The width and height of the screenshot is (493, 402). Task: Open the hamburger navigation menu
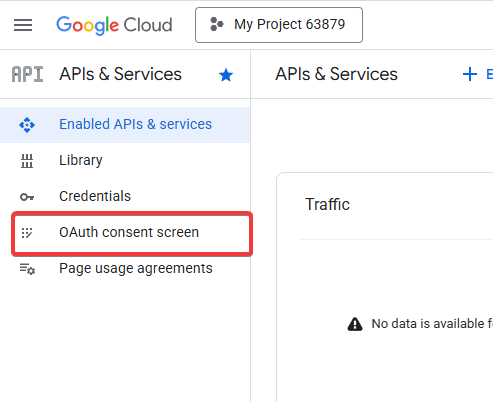click(23, 25)
